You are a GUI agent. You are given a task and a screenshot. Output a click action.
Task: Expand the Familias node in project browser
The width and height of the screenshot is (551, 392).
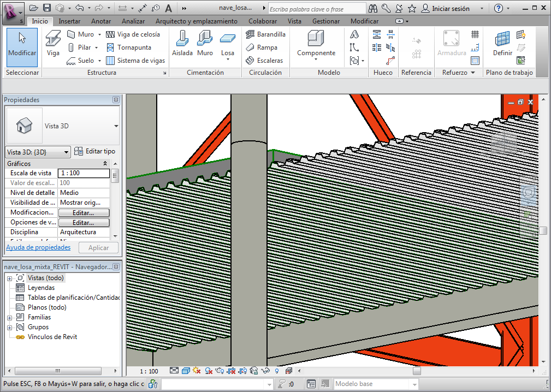(x=9, y=318)
